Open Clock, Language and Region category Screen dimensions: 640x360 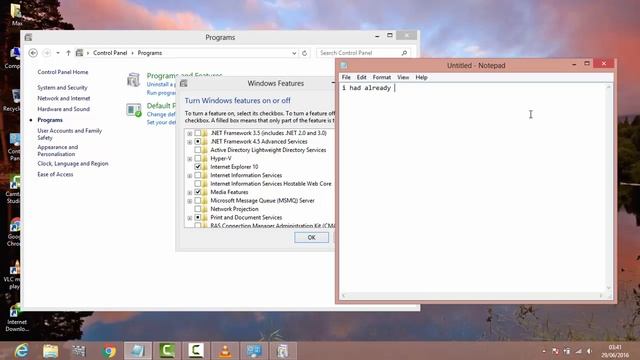73,164
